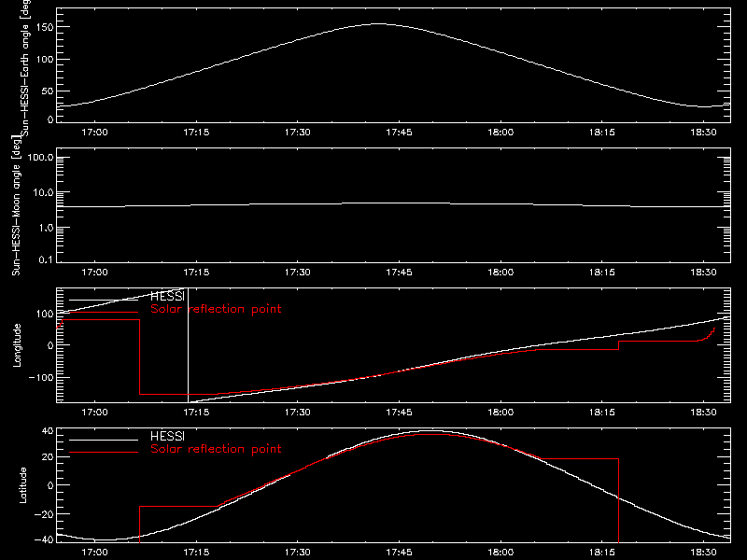Click the HESSI legend label in the Longitude plot
747x560 pixels.
[x=167, y=296]
